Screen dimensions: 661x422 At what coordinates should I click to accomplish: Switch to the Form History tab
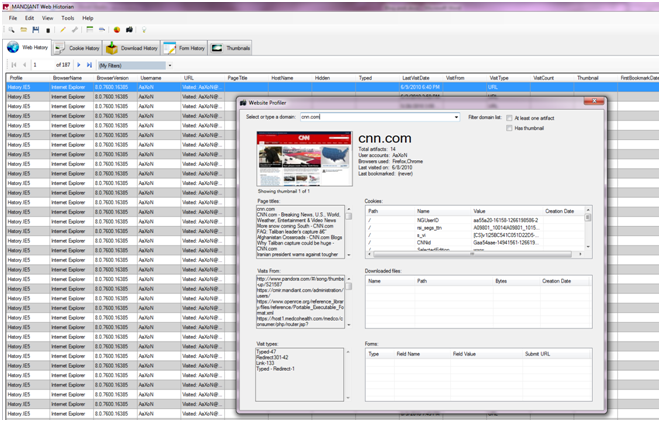(x=185, y=48)
